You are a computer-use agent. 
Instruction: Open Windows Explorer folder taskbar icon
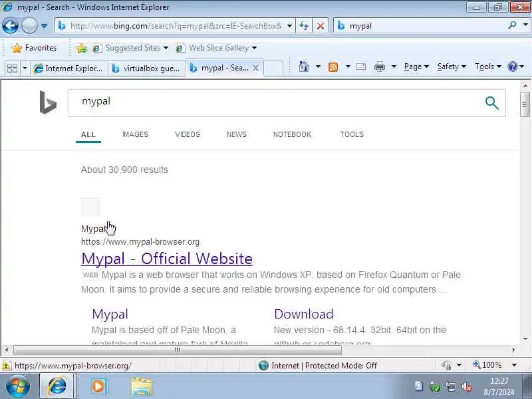[x=142, y=386]
